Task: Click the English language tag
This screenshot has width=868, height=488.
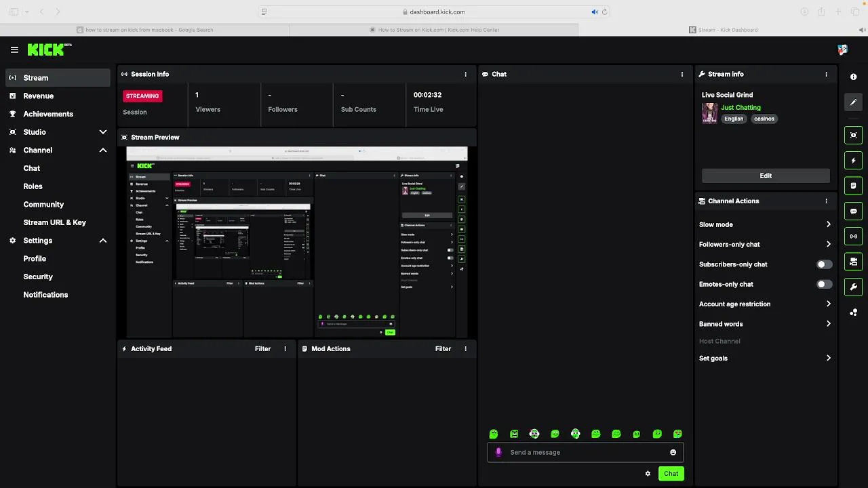Action: [x=734, y=119]
